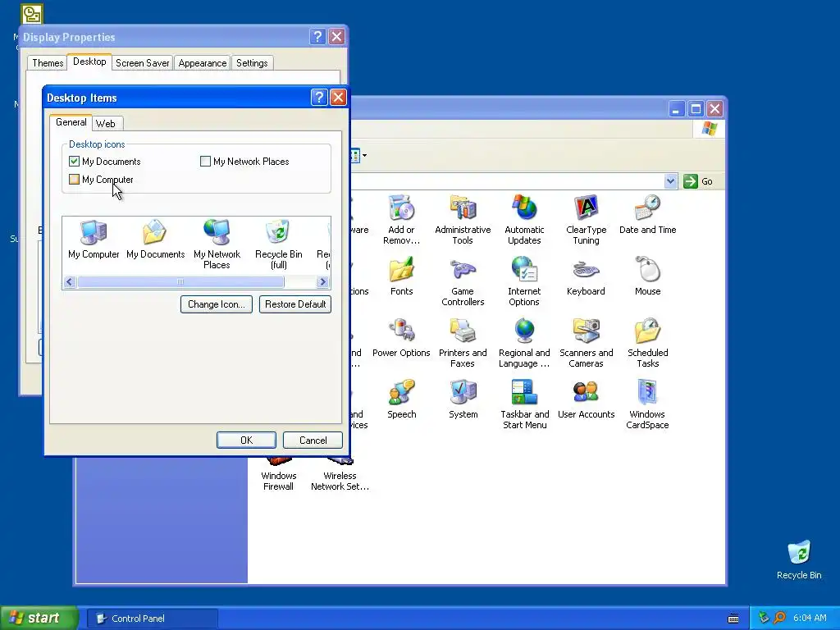The image size is (840, 630).
Task: Confirm Desktop Items with OK
Action: pos(246,441)
